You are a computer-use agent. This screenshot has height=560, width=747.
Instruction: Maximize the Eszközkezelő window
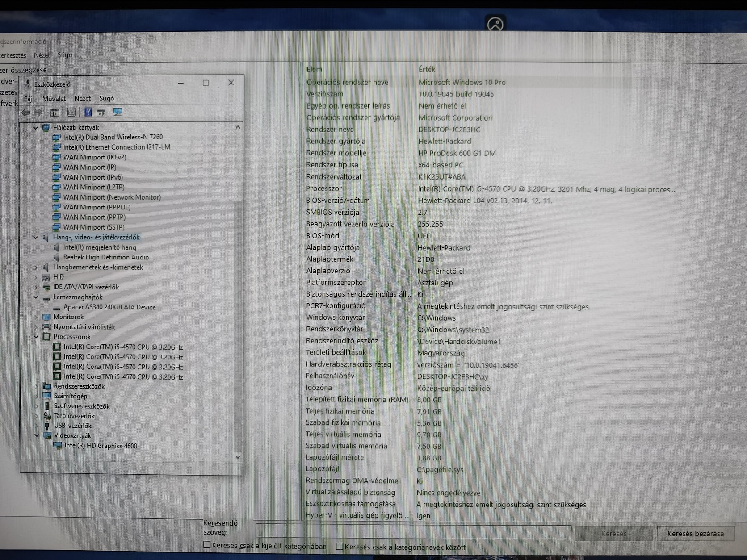click(206, 83)
